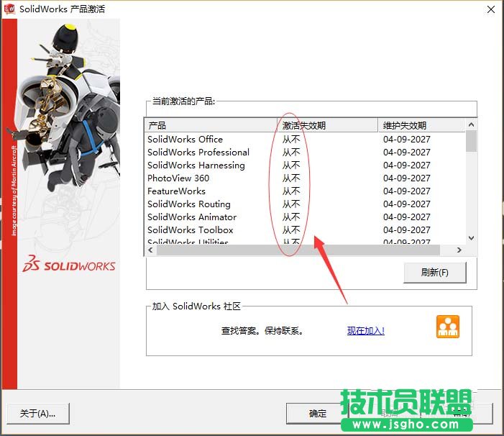Follow the 现在加入! join now link
504x436 pixels.
[366, 330]
